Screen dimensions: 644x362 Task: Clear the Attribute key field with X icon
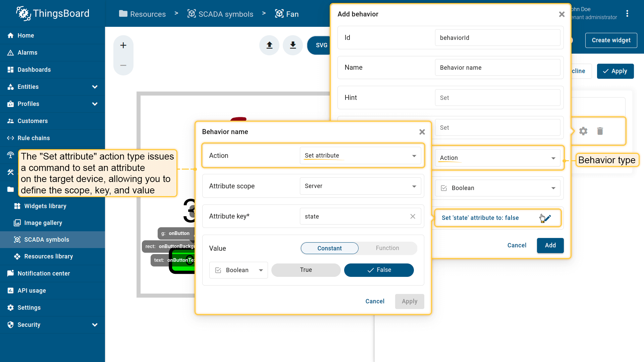coord(413,217)
